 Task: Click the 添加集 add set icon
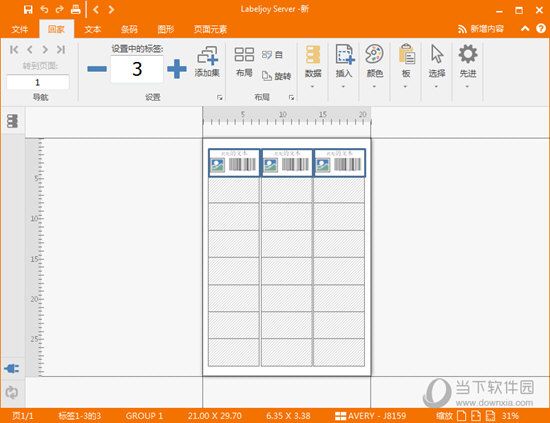207,61
